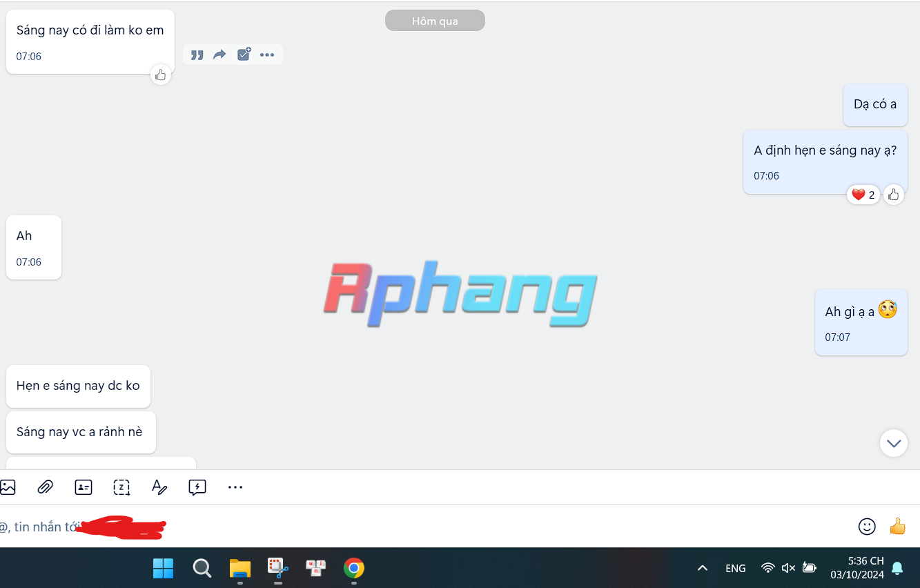The image size is (920, 588).
Task: Open more options for the hovered message
Action: click(267, 55)
